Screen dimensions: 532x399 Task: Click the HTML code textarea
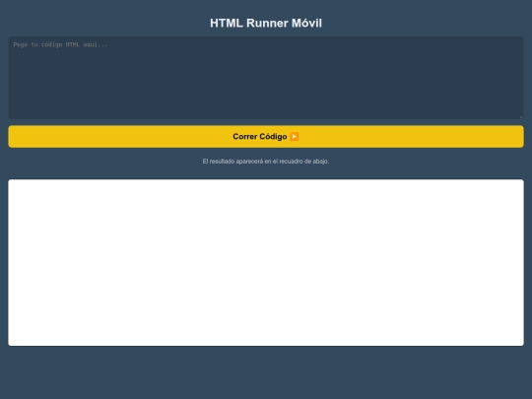pyautogui.click(x=266, y=78)
